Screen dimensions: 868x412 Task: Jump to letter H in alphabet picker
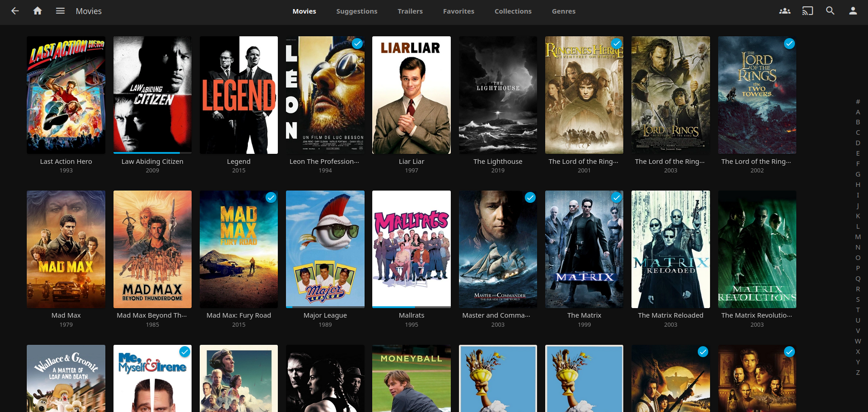click(x=858, y=185)
